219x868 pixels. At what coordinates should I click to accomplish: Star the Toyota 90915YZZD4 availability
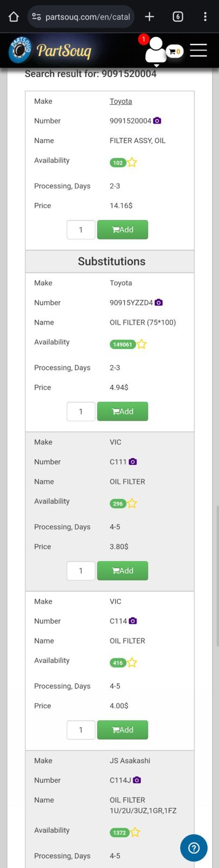coord(141,344)
